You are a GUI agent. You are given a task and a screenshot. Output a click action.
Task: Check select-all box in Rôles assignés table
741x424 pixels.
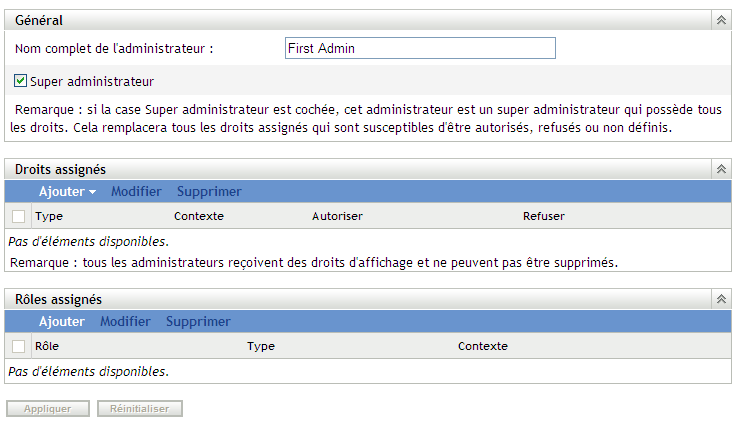[x=18, y=346]
